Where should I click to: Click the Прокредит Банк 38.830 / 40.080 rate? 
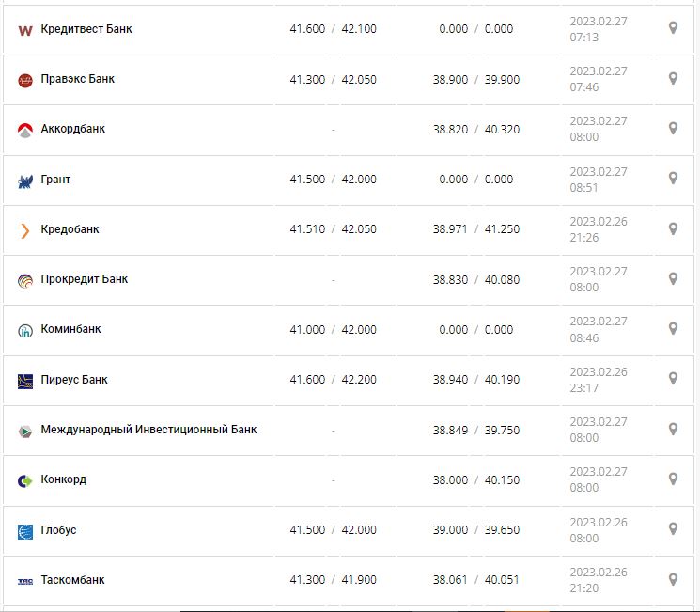coord(475,279)
